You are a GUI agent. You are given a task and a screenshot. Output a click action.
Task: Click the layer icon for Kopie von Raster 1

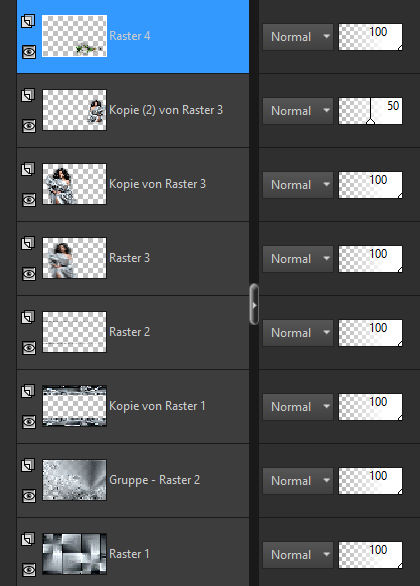pos(28,391)
